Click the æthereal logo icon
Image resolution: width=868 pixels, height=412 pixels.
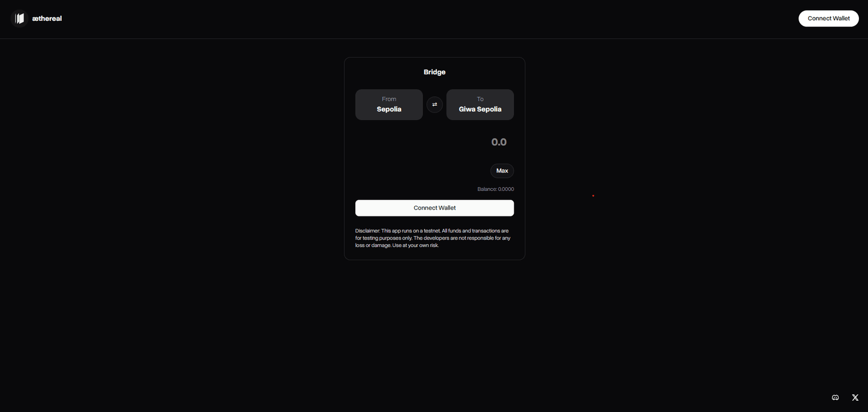pyautogui.click(x=20, y=19)
